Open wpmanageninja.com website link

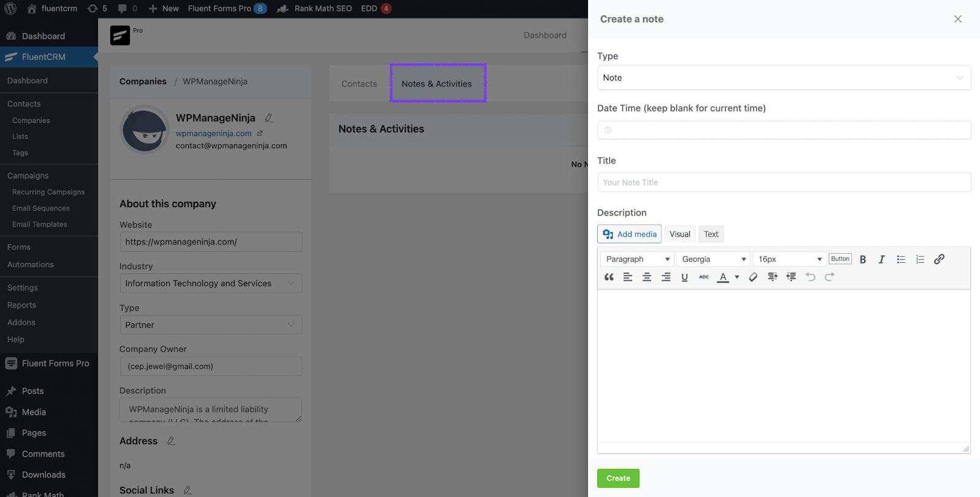[214, 134]
